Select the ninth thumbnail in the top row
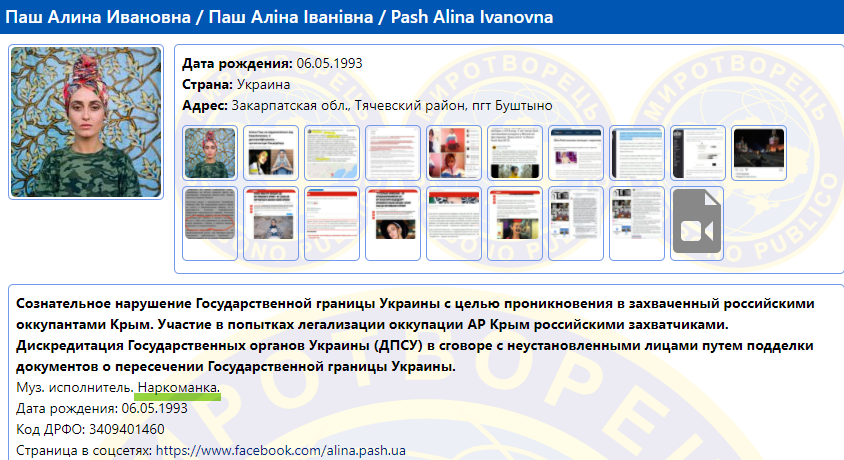Image resolution: width=844 pixels, height=460 pixels. click(x=698, y=153)
